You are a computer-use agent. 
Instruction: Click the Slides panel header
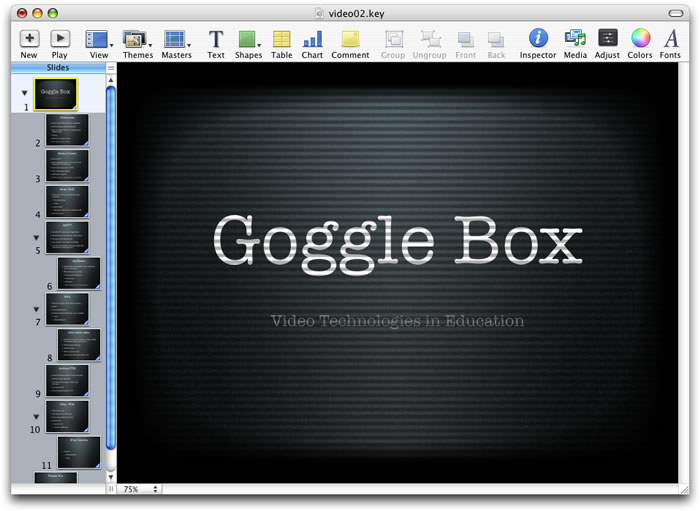58,68
